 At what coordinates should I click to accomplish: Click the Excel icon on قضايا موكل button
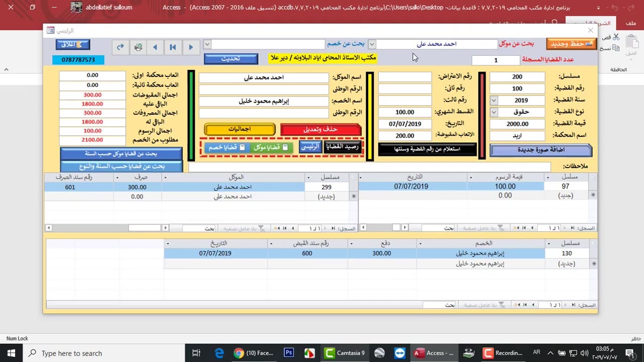(285, 147)
